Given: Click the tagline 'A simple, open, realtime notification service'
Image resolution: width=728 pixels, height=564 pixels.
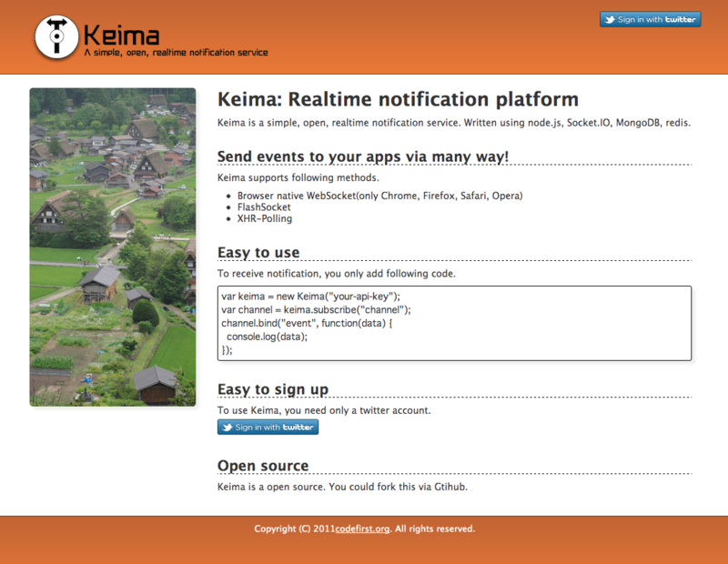Looking at the screenshot, I should (x=176, y=53).
